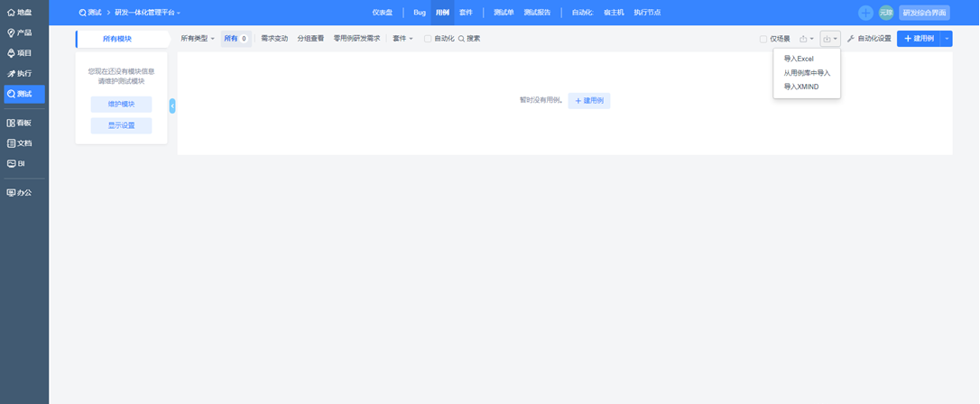980x404 pixels.
Task: Click the 所有 0 filter
Action: tap(236, 39)
